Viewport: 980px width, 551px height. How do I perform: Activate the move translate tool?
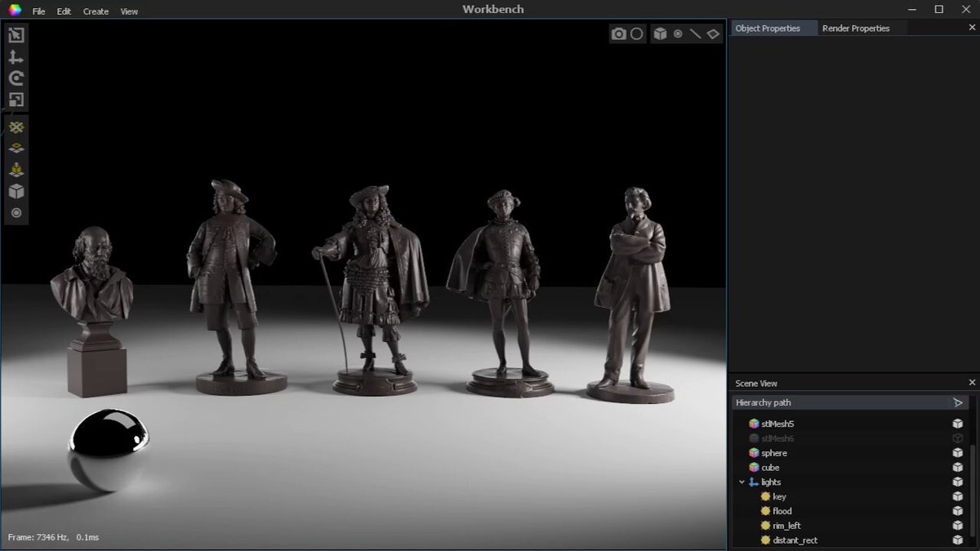click(16, 57)
